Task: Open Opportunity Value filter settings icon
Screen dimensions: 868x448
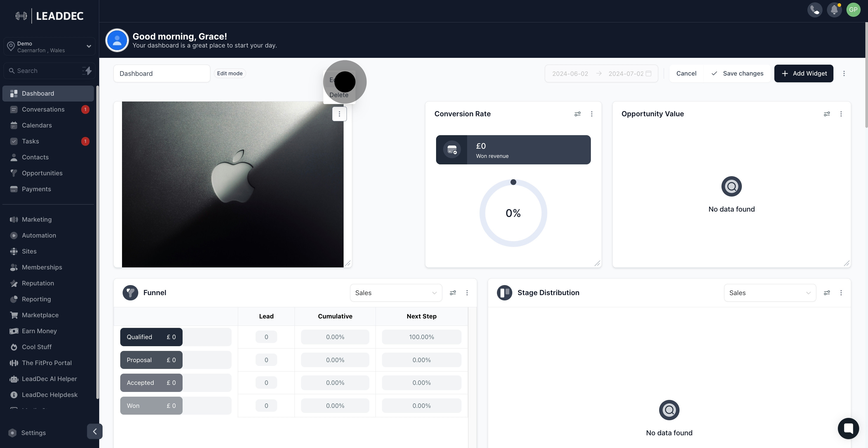Action: coord(827,114)
